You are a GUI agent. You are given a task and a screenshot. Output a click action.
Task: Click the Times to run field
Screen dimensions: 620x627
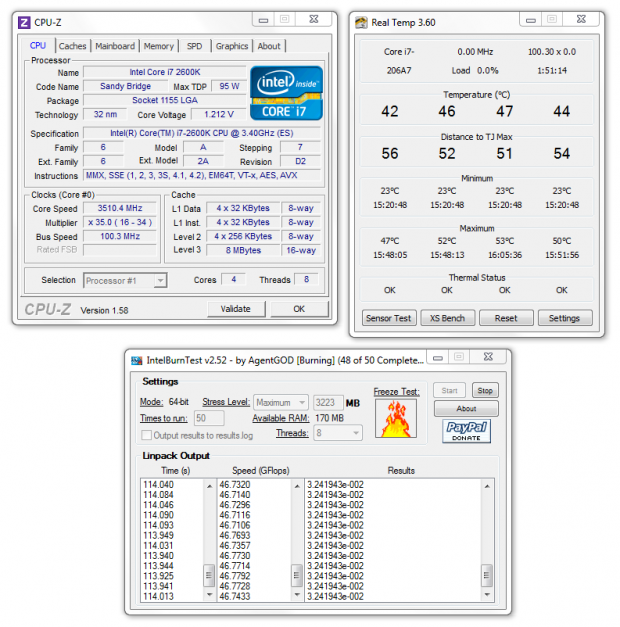(209, 418)
